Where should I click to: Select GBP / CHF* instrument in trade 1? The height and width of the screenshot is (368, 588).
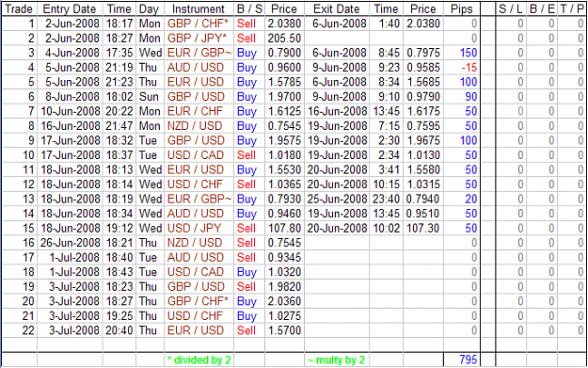[198, 24]
